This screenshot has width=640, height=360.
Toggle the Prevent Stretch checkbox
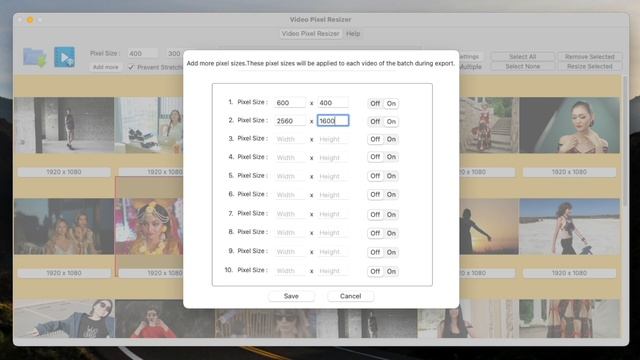131,67
